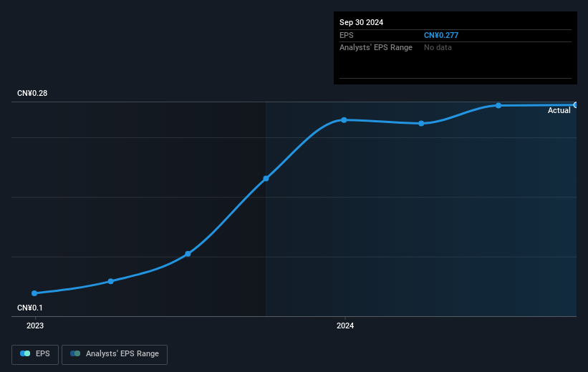Toggle the EPS legend series

(x=35, y=354)
